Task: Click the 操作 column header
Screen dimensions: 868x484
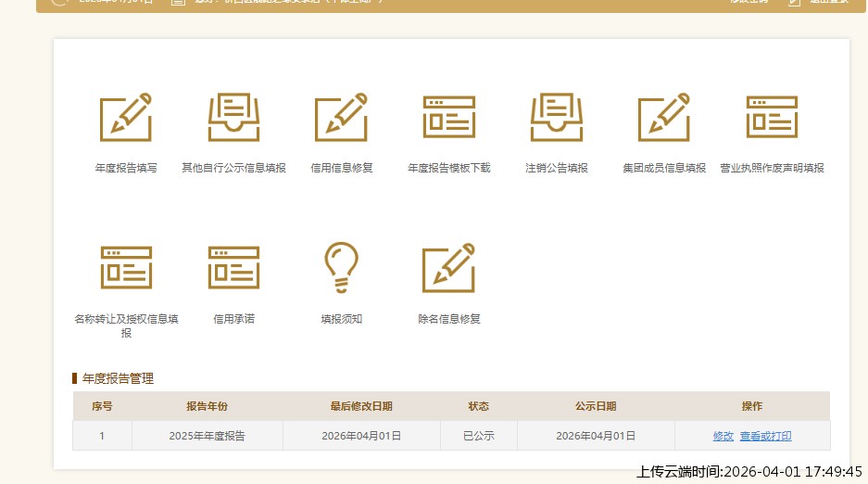Action: point(752,406)
